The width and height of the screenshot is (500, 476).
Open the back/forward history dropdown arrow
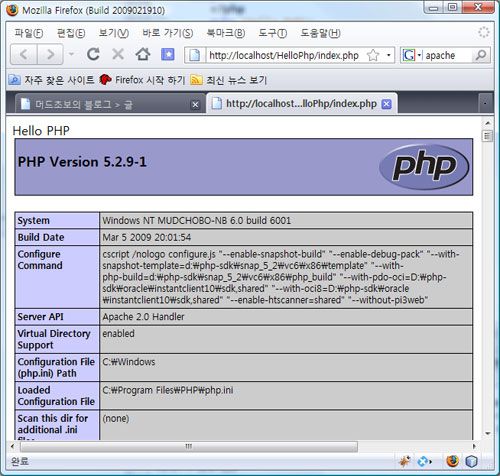point(71,53)
